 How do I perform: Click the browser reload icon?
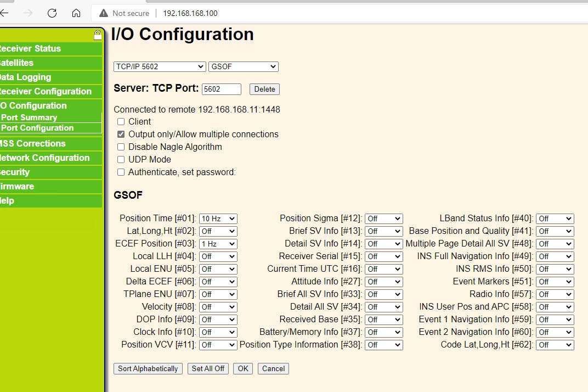(x=52, y=13)
